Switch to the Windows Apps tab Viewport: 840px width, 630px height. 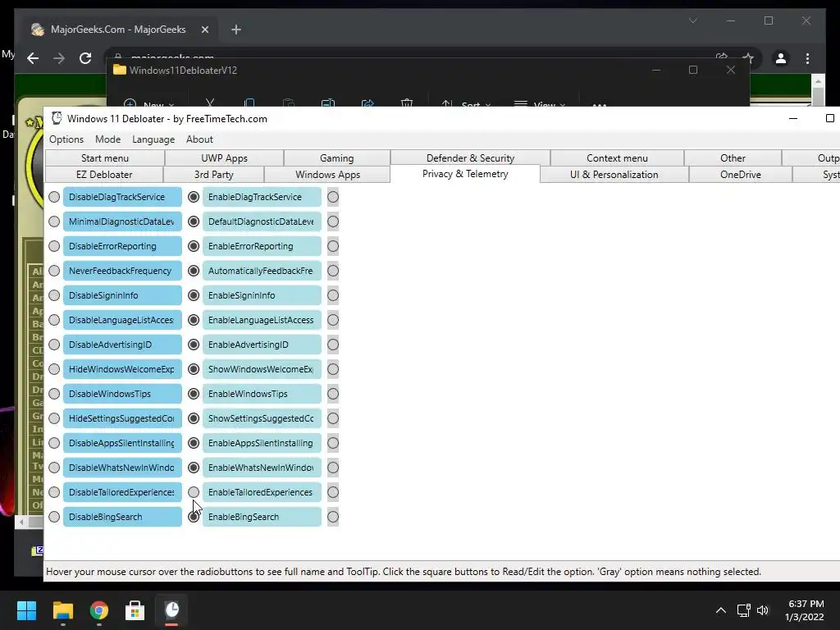(x=327, y=175)
